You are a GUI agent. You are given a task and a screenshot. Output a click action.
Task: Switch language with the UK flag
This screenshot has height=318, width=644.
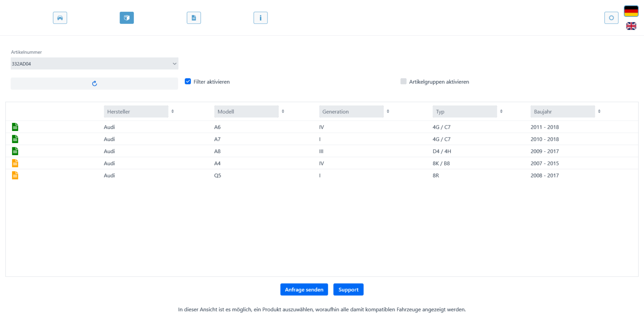pyautogui.click(x=631, y=26)
